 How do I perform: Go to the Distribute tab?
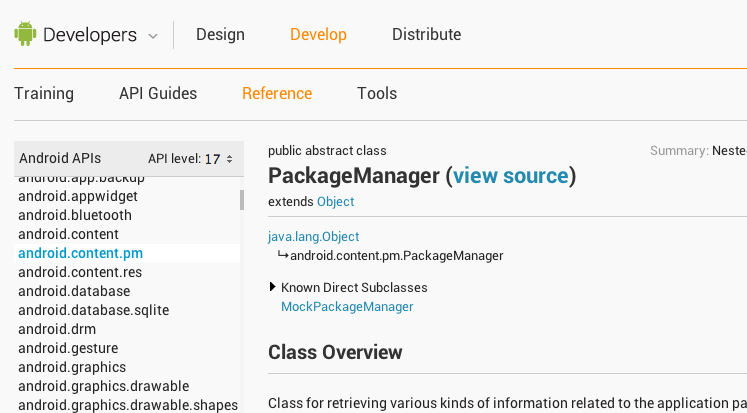[x=426, y=34]
